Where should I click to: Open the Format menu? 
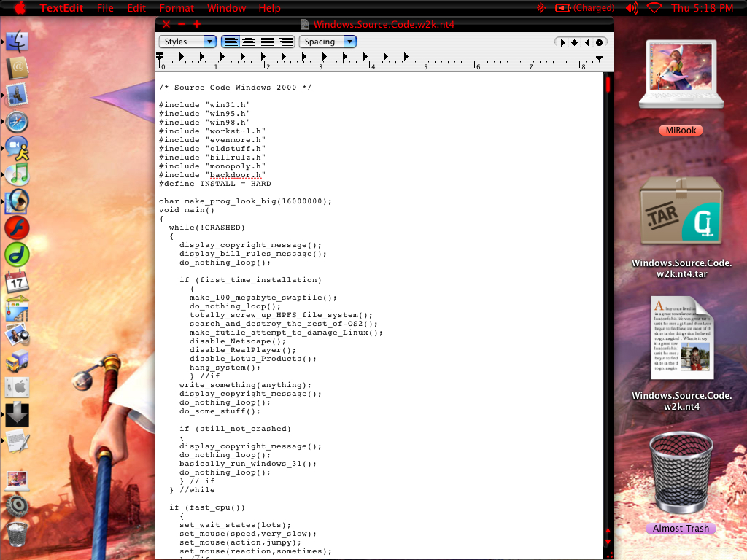point(177,8)
